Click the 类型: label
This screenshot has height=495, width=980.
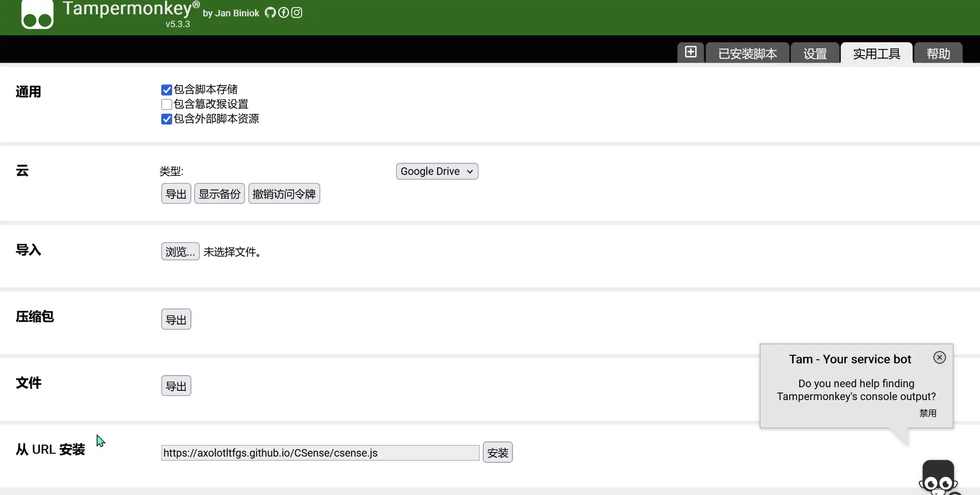tap(171, 171)
